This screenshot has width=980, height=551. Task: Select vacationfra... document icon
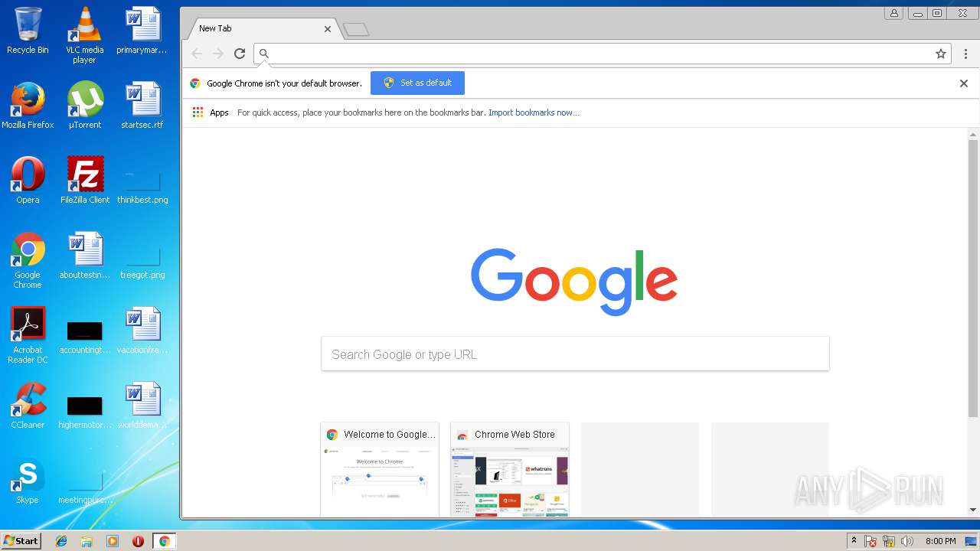click(142, 330)
